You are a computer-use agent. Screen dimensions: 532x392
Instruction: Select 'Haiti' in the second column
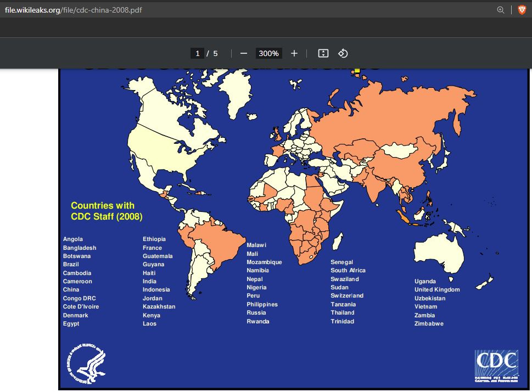point(149,273)
